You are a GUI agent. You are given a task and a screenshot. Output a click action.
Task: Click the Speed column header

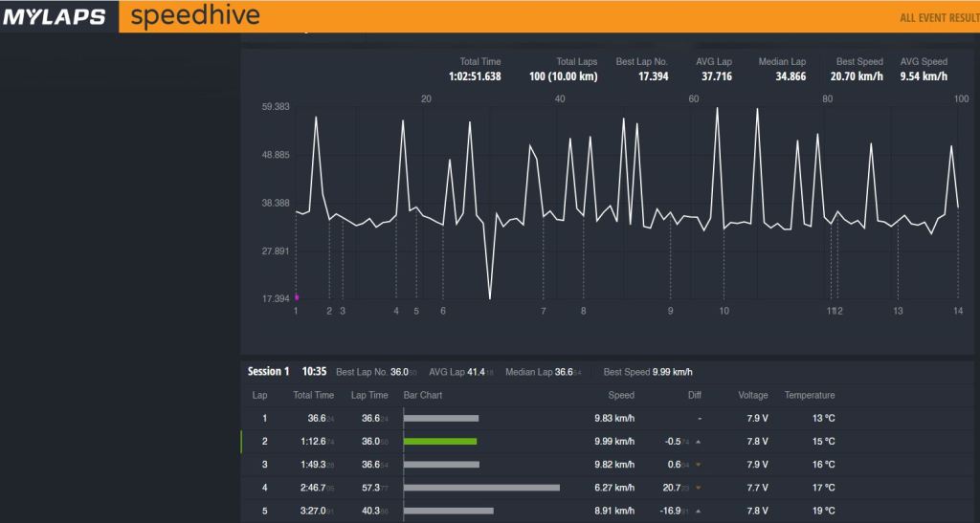pos(621,395)
